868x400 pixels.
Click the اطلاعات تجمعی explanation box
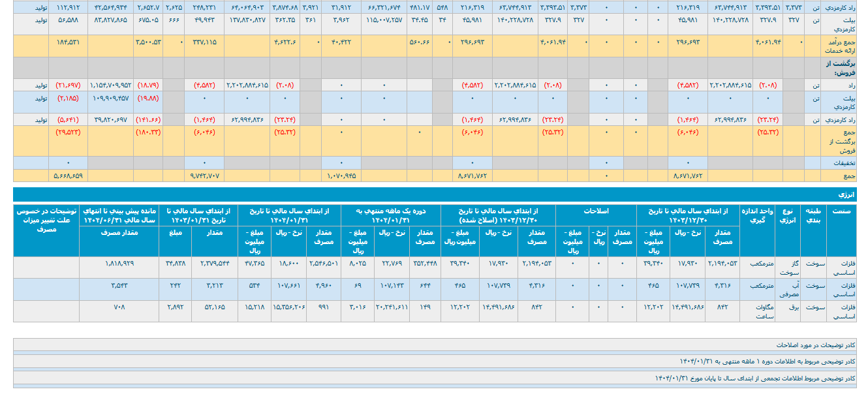[439, 378]
